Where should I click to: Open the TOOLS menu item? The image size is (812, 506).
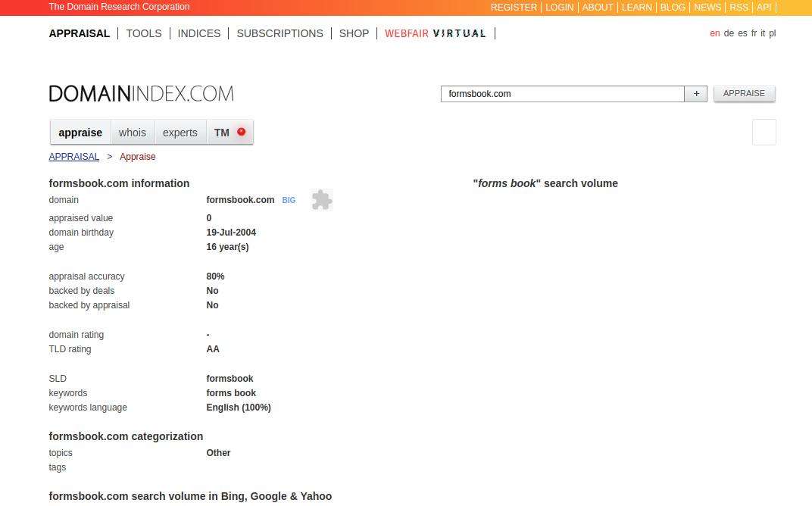click(144, 33)
